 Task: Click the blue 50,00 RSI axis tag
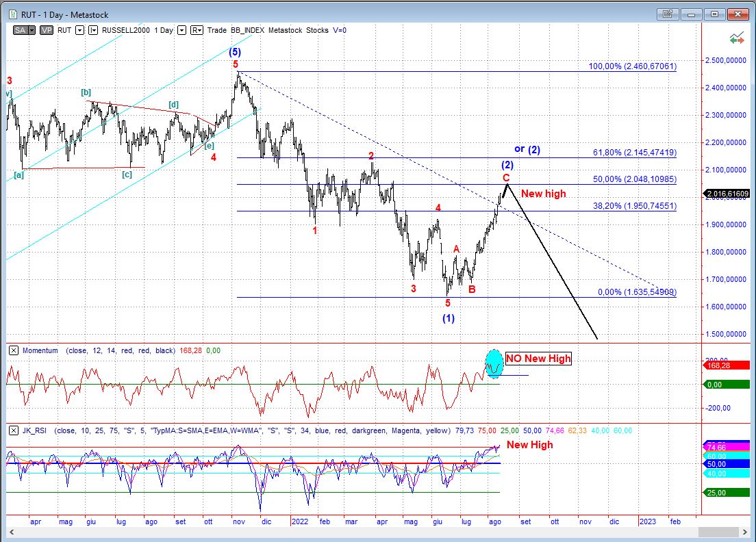point(726,464)
